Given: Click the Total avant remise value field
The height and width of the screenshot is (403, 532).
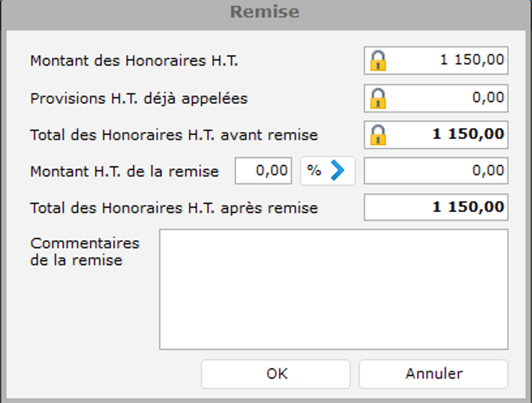Looking at the screenshot, I should point(448,135).
